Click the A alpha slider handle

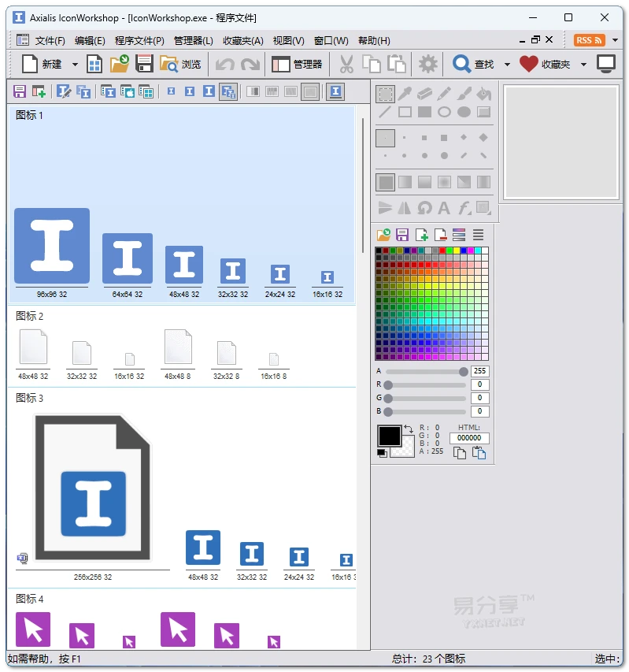click(464, 371)
